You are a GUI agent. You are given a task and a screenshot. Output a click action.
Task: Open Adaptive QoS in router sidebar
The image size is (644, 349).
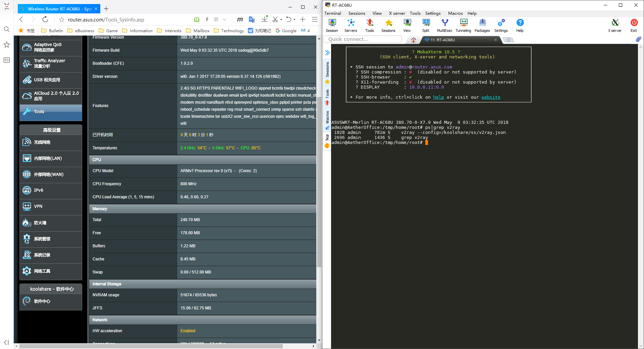51,48
